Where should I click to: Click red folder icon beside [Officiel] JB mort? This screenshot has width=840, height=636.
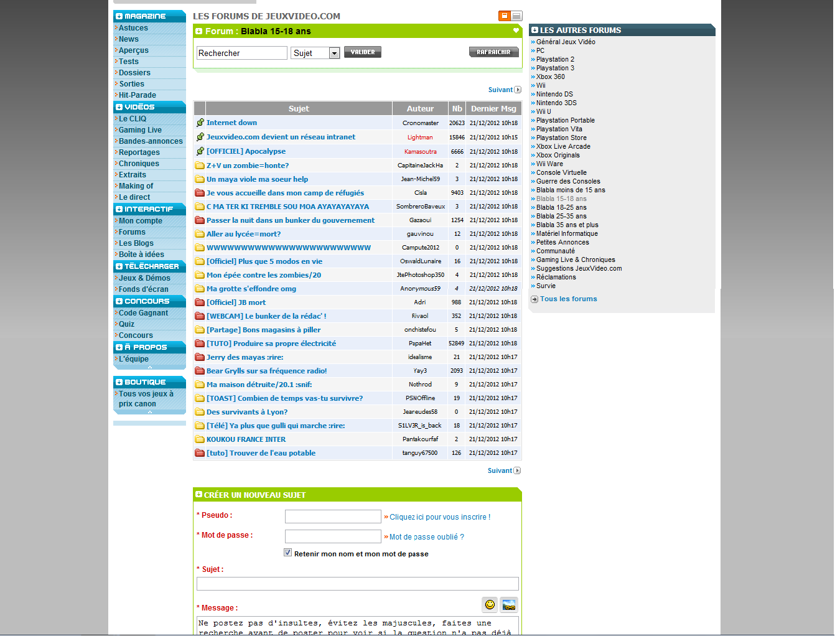point(200,302)
